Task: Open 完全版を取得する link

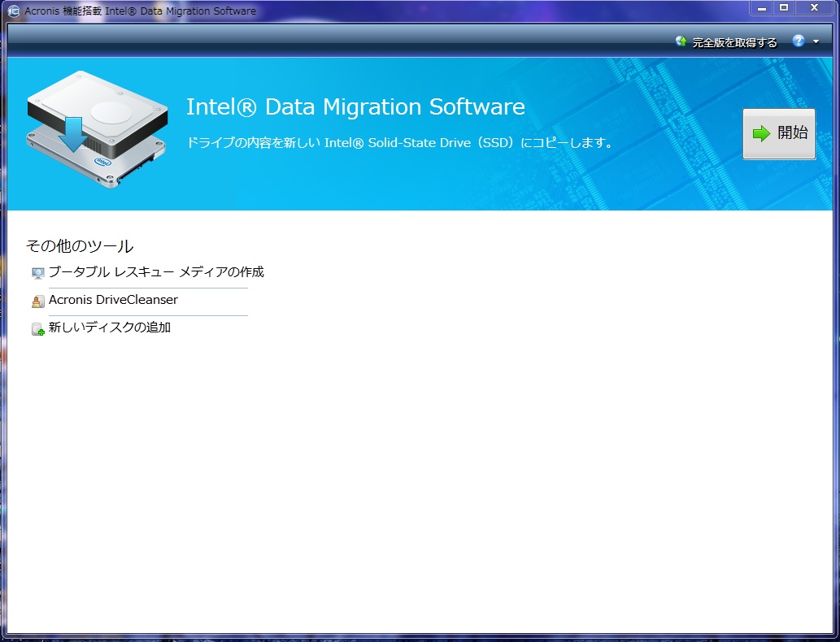Action: click(x=734, y=42)
